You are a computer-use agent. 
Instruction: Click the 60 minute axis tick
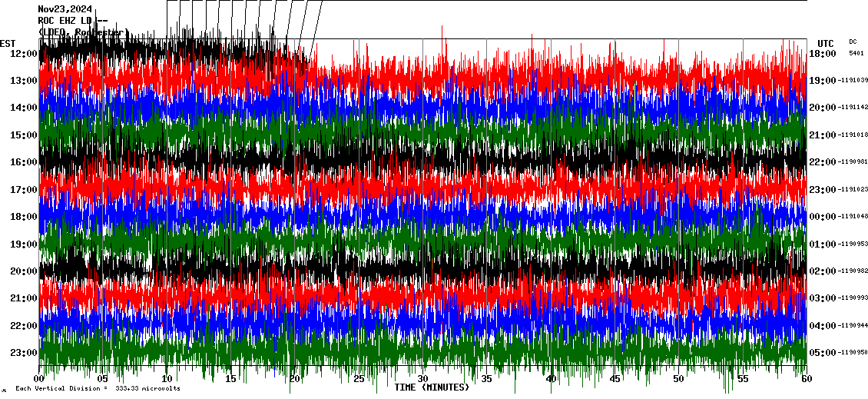(x=806, y=379)
